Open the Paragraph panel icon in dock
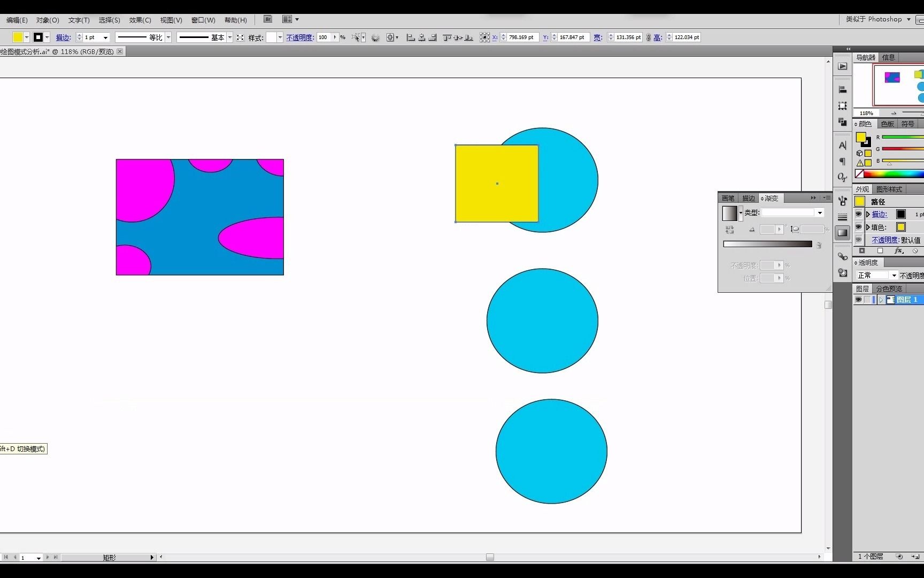Image resolution: width=924 pixels, height=578 pixels. pyautogui.click(x=843, y=161)
